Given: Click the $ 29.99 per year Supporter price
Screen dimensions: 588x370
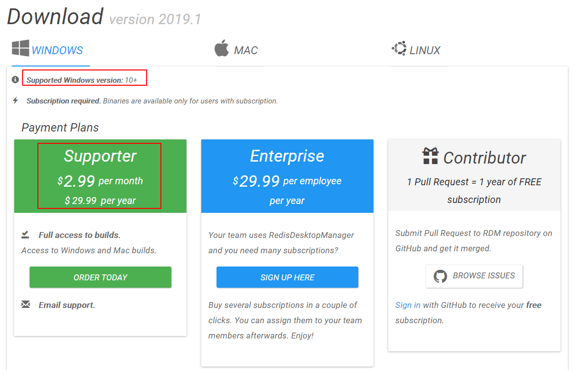Looking at the screenshot, I should point(100,201).
